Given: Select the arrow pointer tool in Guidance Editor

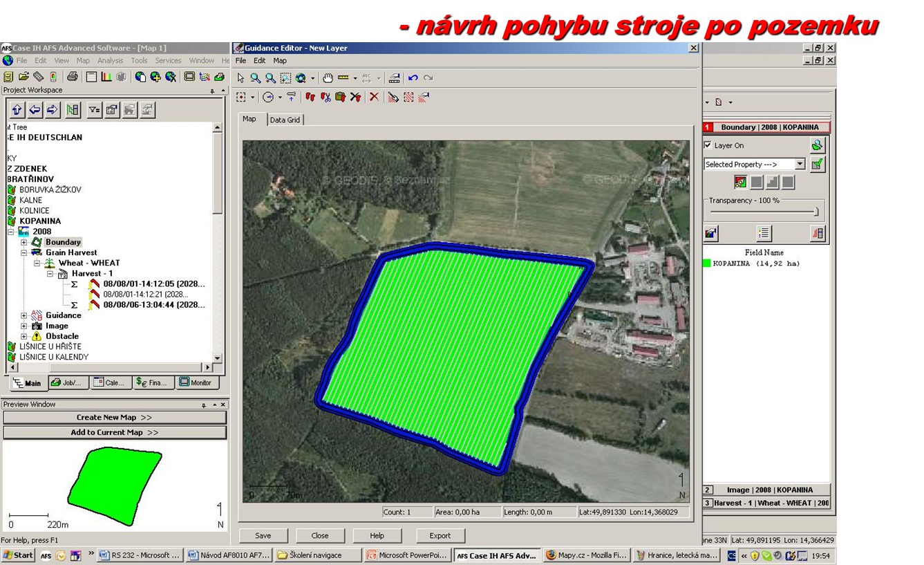Looking at the screenshot, I should click(x=241, y=78).
